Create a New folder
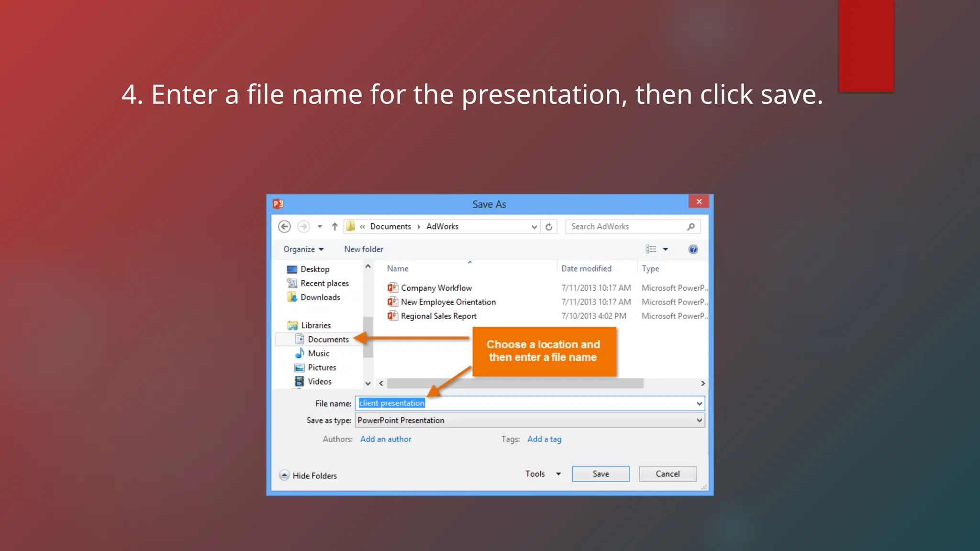The width and height of the screenshot is (980, 551). tap(364, 249)
